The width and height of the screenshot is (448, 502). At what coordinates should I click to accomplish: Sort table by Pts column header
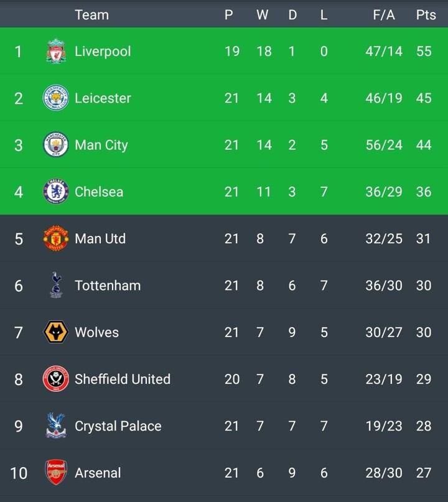click(x=426, y=15)
